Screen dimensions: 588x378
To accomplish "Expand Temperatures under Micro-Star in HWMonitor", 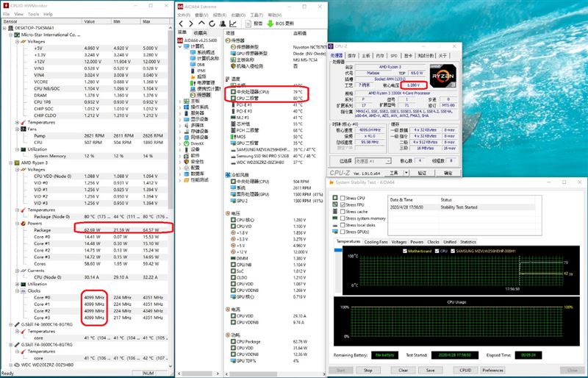I will [x=17, y=122].
